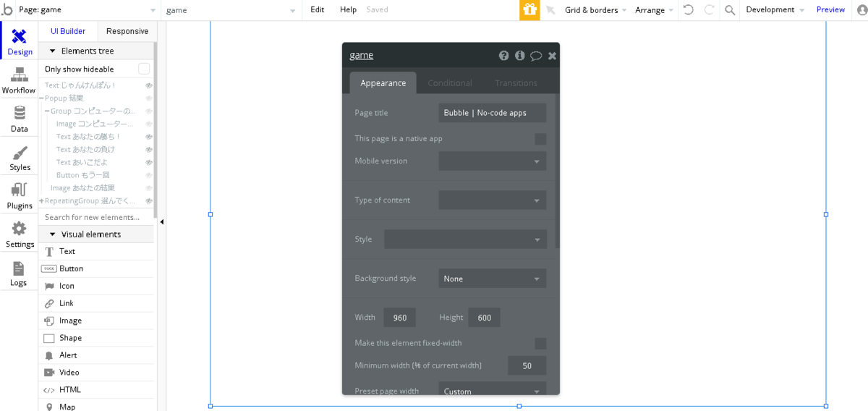Open the Background style dropdown
Image resolution: width=868 pixels, height=411 pixels.
click(x=493, y=279)
